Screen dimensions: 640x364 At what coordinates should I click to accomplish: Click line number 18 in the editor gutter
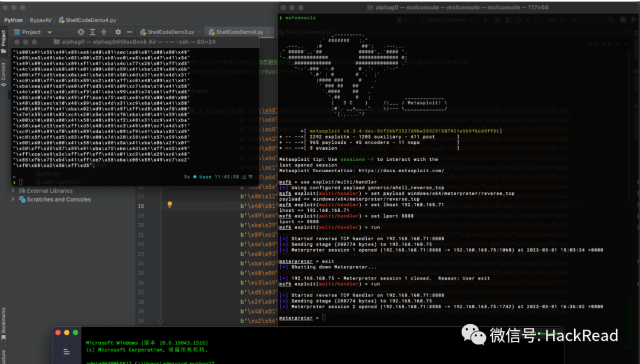141,206
